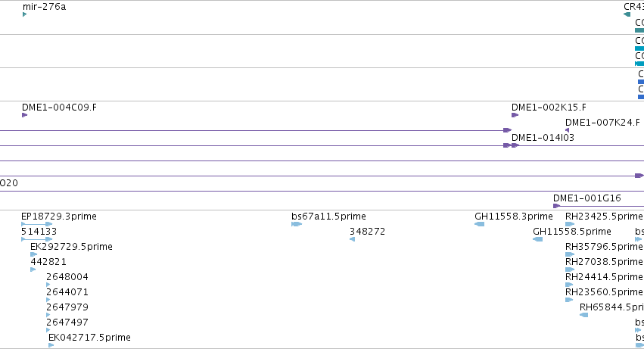Screen dimensions: 644x349
Task: Click the 2647497 EST arrow
Action: pos(48,330)
